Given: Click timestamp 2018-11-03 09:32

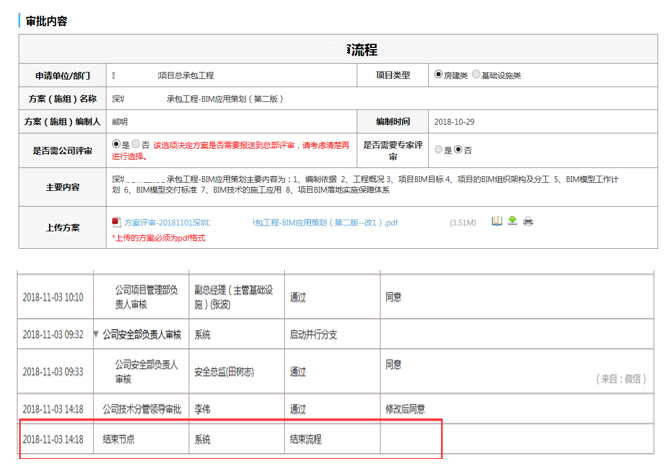Looking at the screenshot, I should (53, 334).
